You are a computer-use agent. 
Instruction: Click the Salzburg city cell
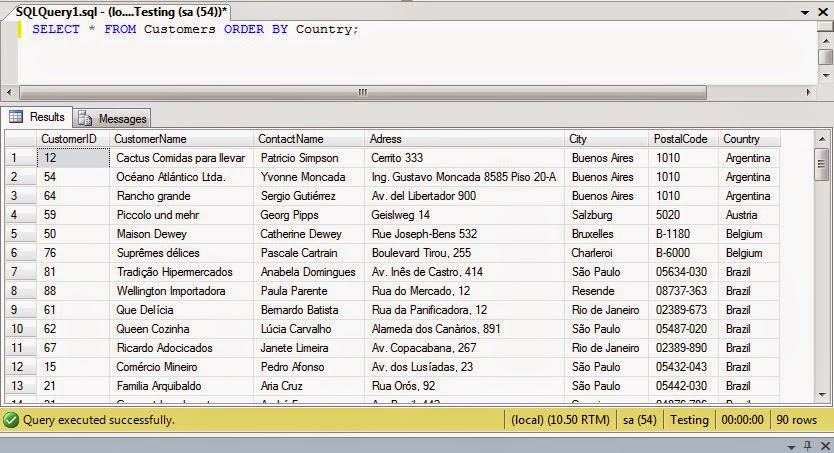click(x=606, y=215)
